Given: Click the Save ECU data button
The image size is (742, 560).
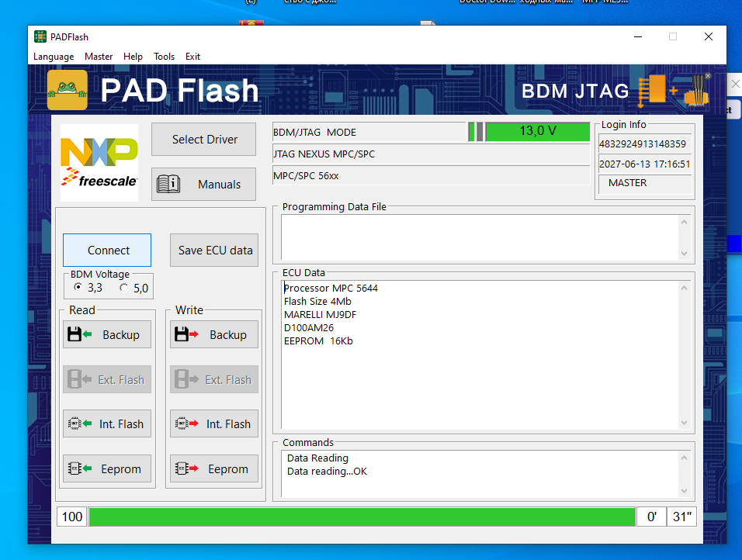Looking at the screenshot, I should point(214,250).
